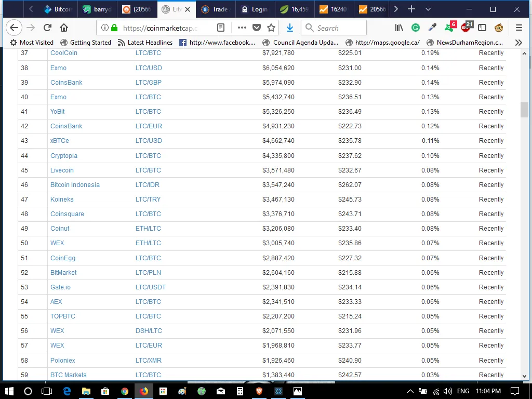Open Latest Headlines feed bookmark
The width and height of the screenshot is (532, 399).
[145, 43]
